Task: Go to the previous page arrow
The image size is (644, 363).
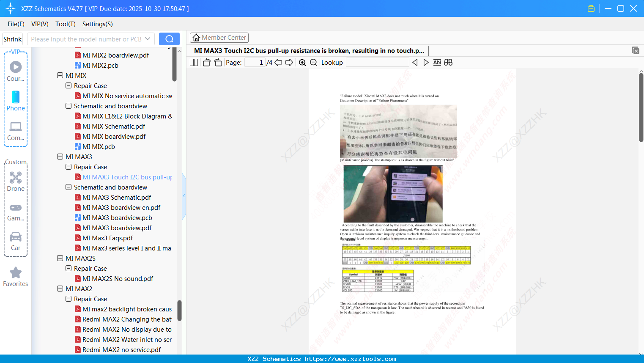Action: pyautogui.click(x=278, y=63)
